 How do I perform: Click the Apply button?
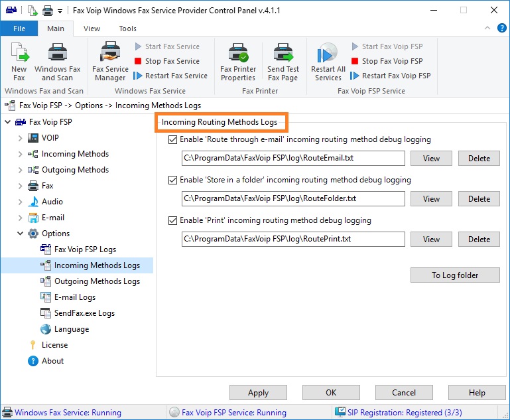point(258,393)
